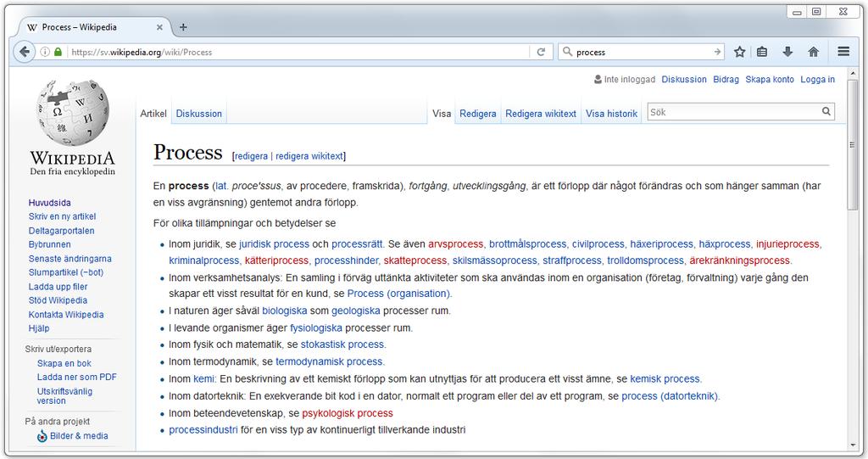
Task: Open the red 'arvsprocess' link
Action: pyautogui.click(x=455, y=243)
